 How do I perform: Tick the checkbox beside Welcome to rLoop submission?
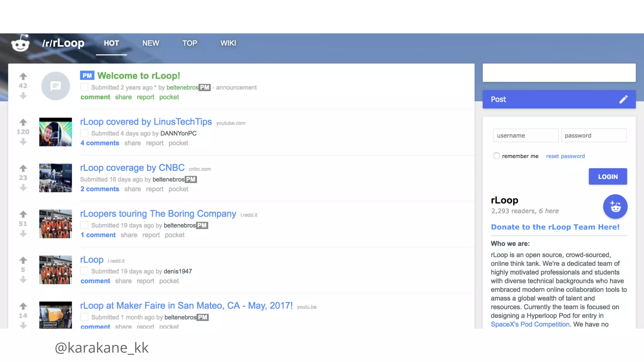tap(84, 87)
